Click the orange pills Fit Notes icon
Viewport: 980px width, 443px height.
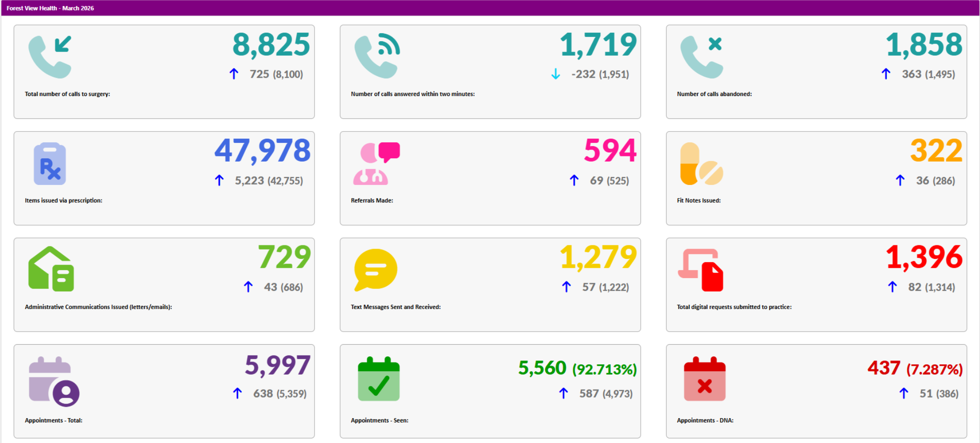coord(701,163)
